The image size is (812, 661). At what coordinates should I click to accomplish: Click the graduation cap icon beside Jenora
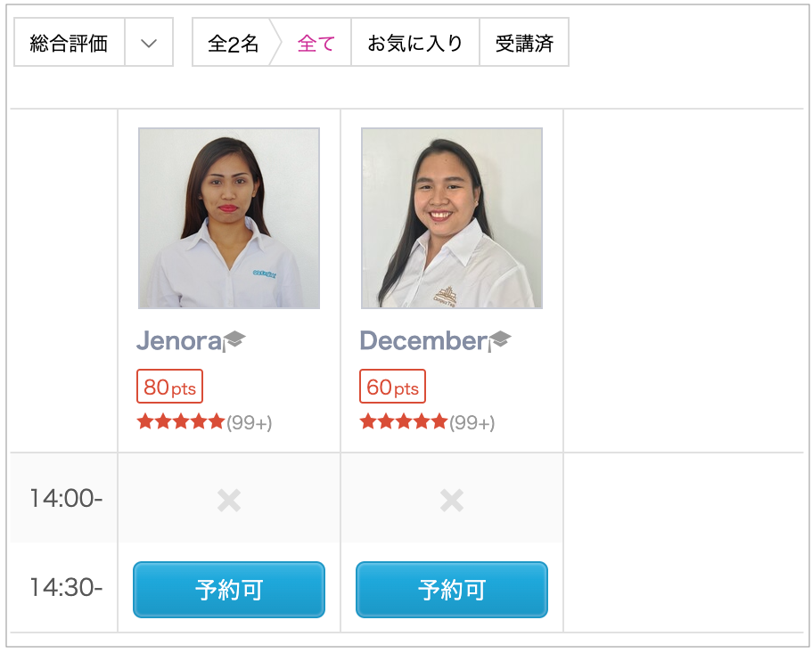tap(235, 339)
